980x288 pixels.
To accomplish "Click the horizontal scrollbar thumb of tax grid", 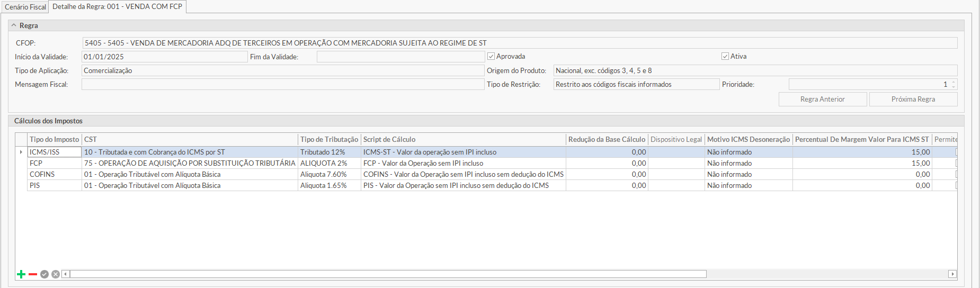I will pos(388,274).
